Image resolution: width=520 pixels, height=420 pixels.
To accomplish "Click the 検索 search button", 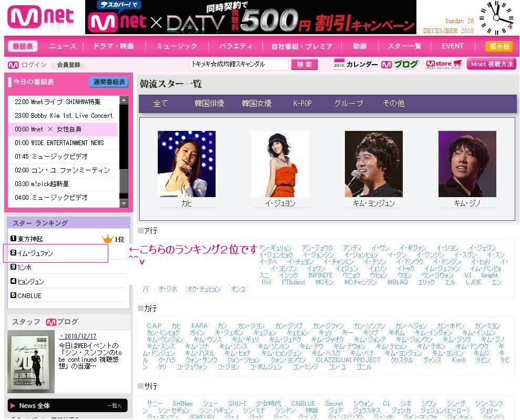I will pyautogui.click(x=304, y=64).
